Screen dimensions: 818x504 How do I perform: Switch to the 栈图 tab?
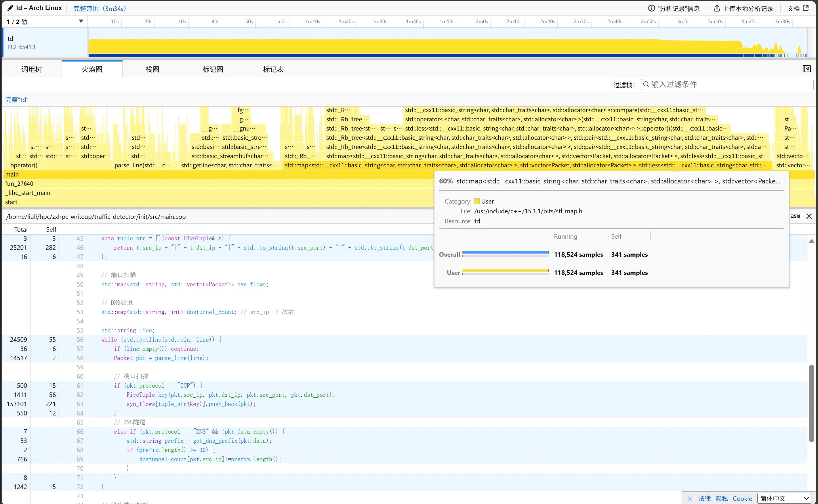(x=152, y=69)
